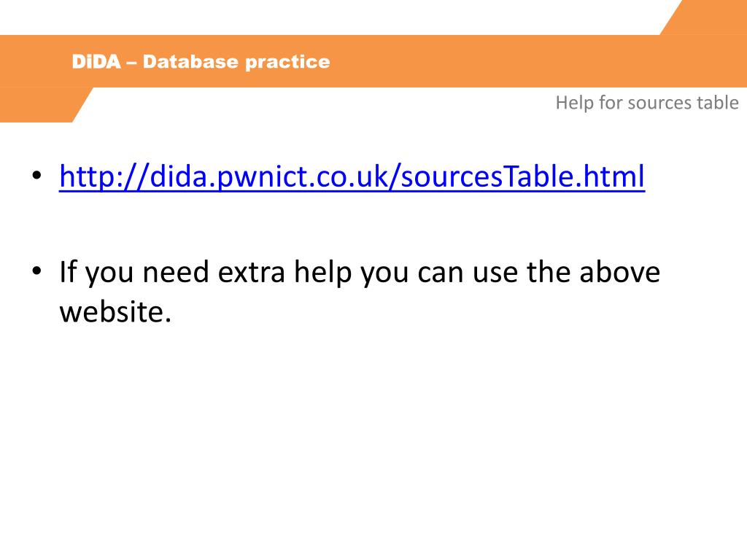Click the word 'Database' in the header
This screenshot has height=560, width=747.
click(x=190, y=62)
